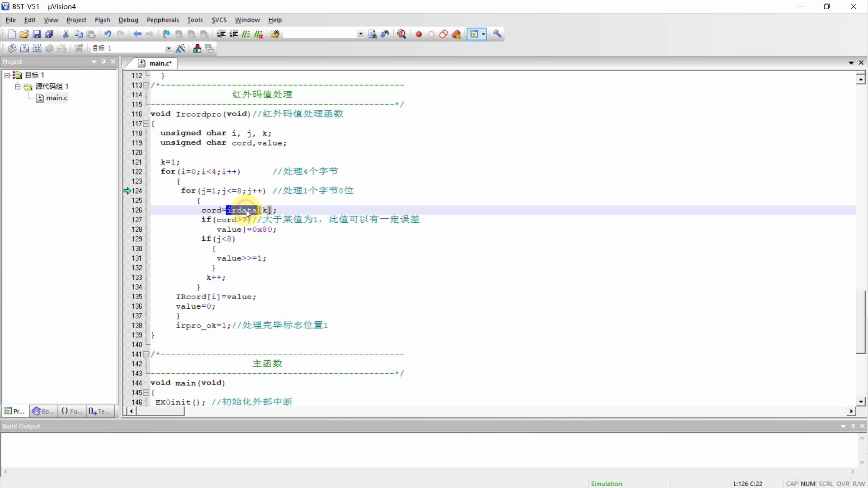Rebuild all target files icon
This screenshot has width=868, height=488.
pyautogui.click(x=38, y=49)
